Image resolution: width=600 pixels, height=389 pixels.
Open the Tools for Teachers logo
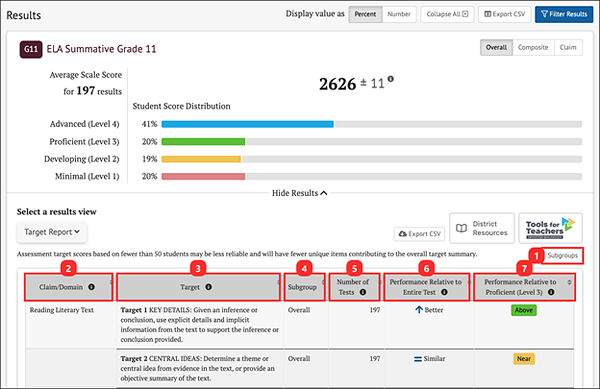point(550,228)
